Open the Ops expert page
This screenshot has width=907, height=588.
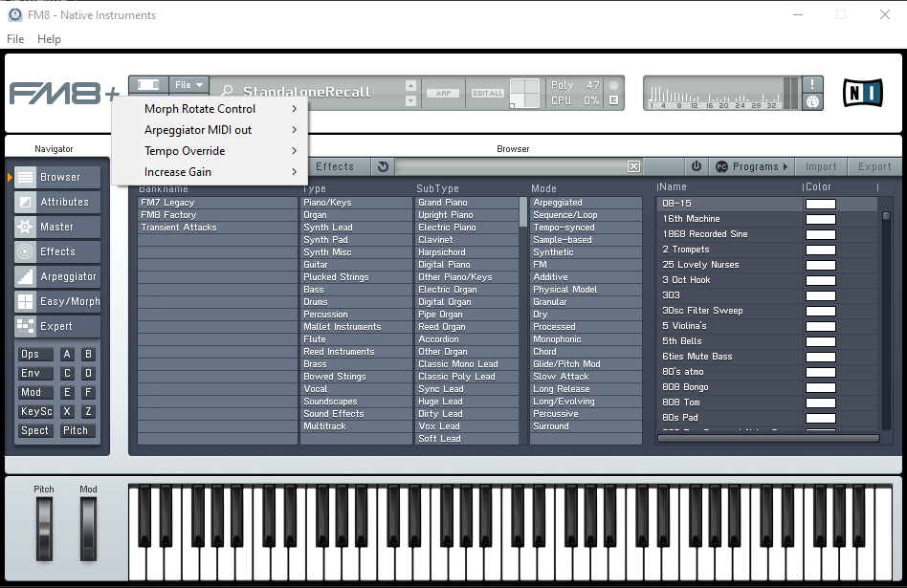[x=35, y=354]
